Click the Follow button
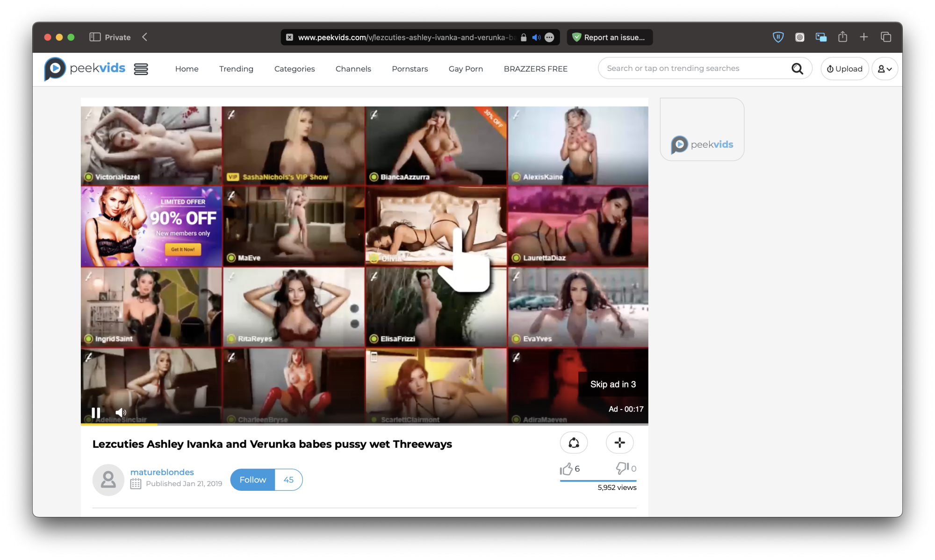 [252, 480]
